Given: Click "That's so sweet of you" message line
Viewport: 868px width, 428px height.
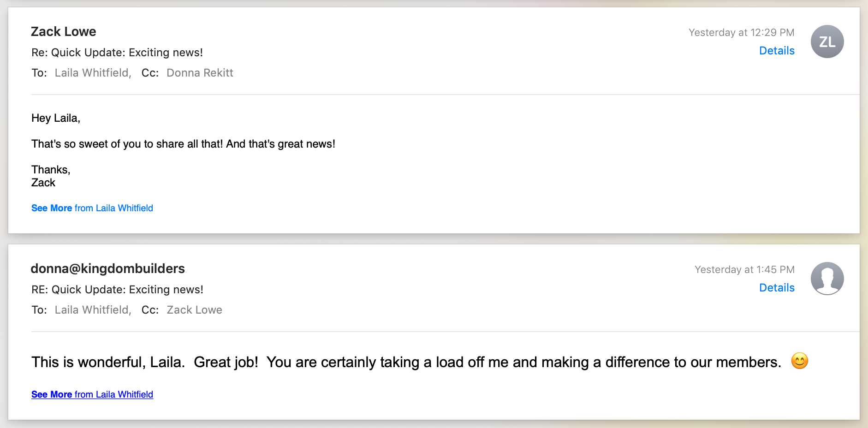Looking at the screenshot, I should pos(183,144).
